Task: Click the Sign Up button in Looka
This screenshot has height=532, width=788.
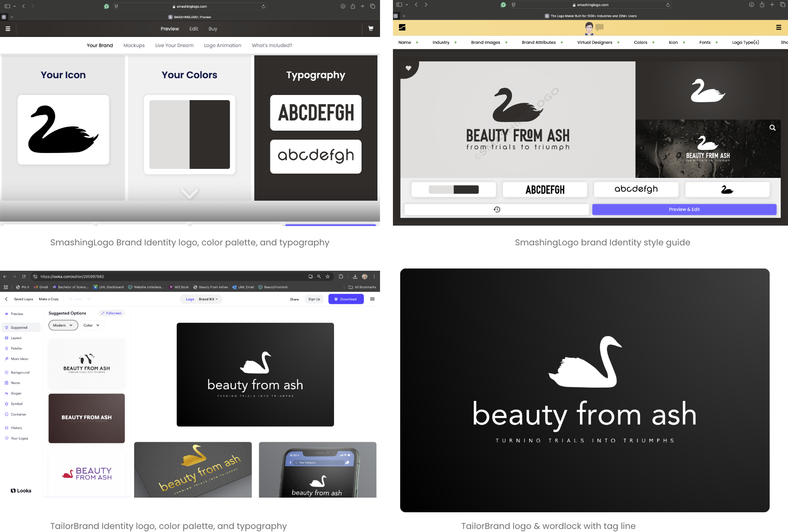Action: coord(314,299)
